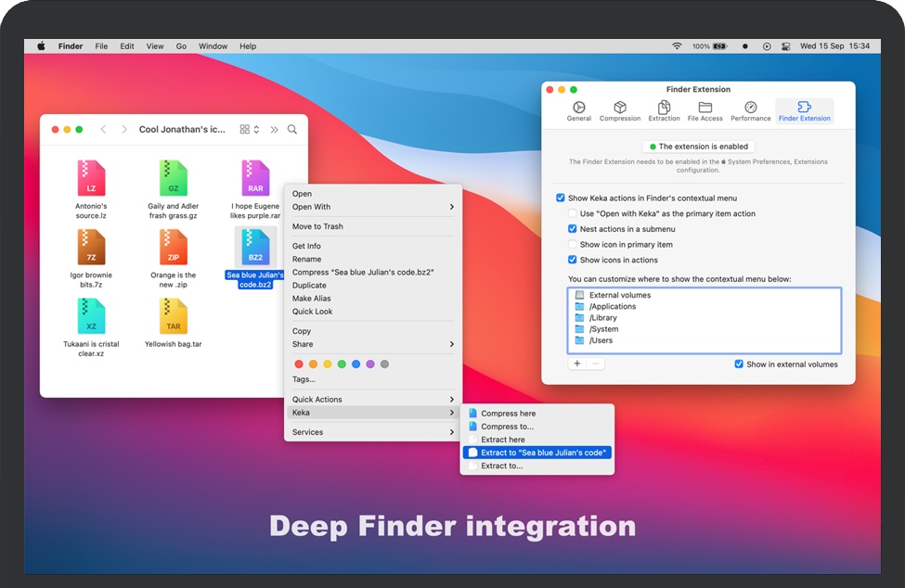The image size is (905, 588).
Task: Select the Igor brownie bits.7z archive
Action: [91, 249]
